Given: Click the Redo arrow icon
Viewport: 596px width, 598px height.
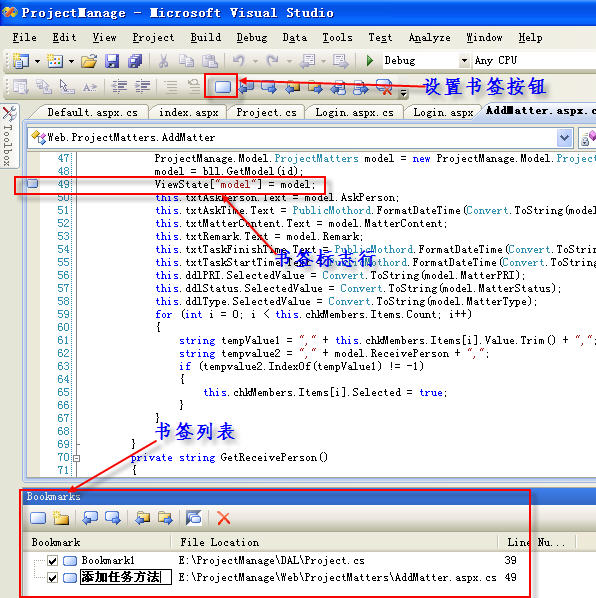Looking at the screenshot, I should pos(273,61).
